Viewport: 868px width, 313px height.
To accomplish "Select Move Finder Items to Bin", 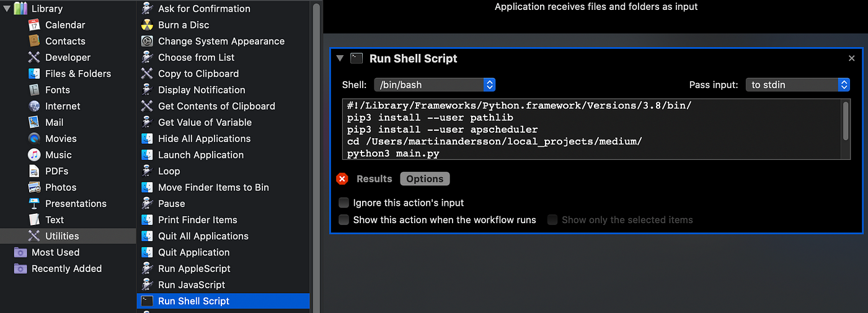I will (x=213, y=187).
